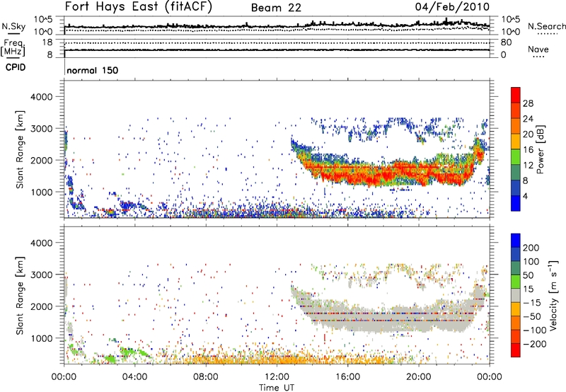Viewport: 566px width, 392px height.
Task: Click the "4" Power color bar label
Action: click(526, 196)
